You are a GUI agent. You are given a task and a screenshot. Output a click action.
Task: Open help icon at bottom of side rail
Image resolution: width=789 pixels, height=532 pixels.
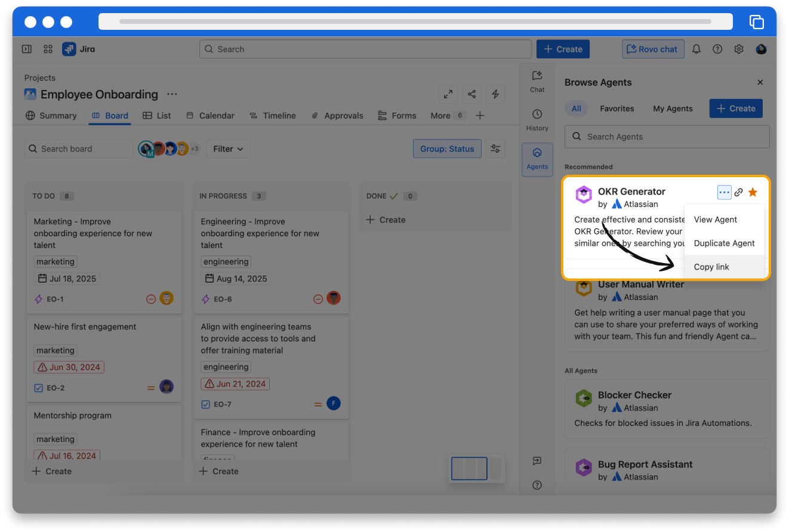[537, 485]
